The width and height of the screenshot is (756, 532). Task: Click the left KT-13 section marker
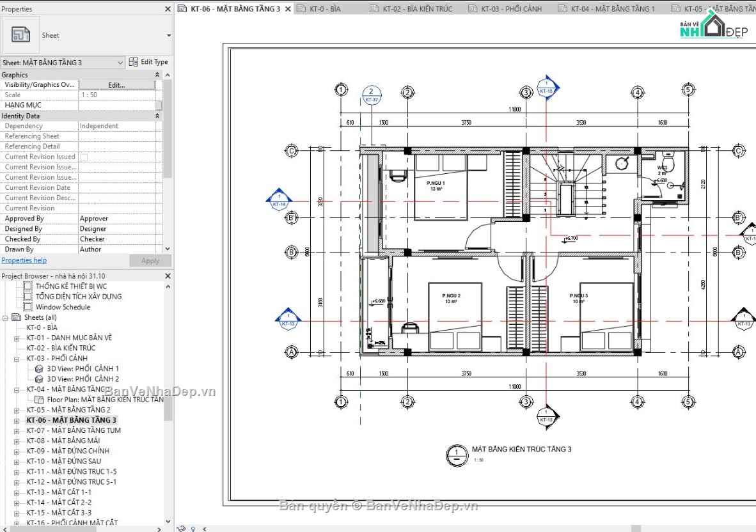(288, 319)
